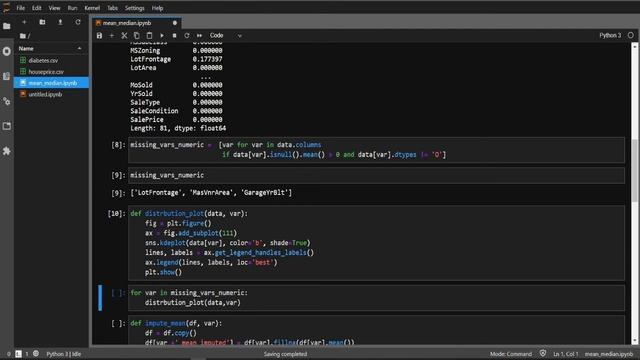Cut the selected cell
640x360 pixels.
pos(124,36)
